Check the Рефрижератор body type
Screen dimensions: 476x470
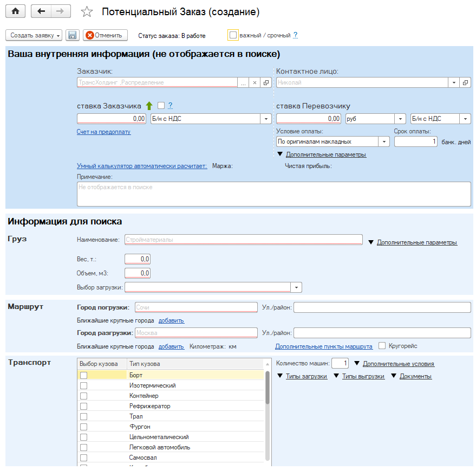pyautogui.click(x=83, y=406)
